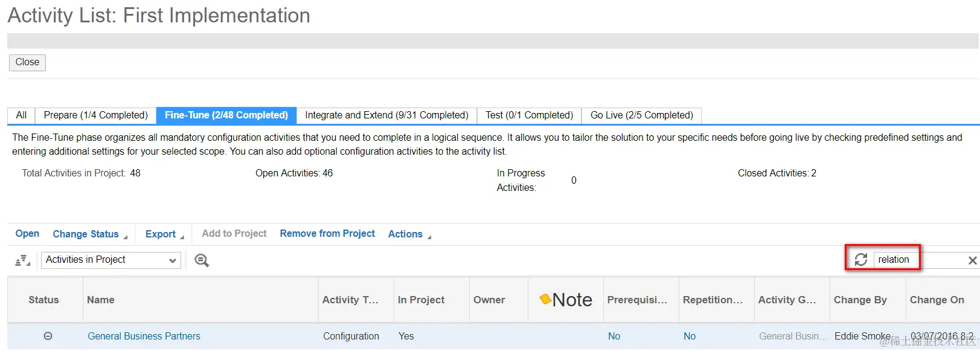The width and height of the screenshot is (980, 351).
Task: Open the Actions dropdown menu
Action: coord(409,234)
